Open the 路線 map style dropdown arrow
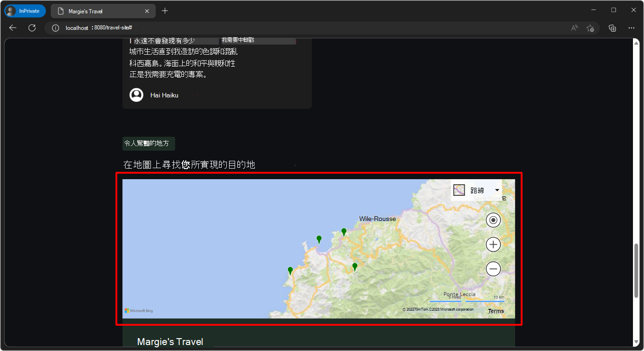This screenshot has width=644, height=351. coord(497,189)
